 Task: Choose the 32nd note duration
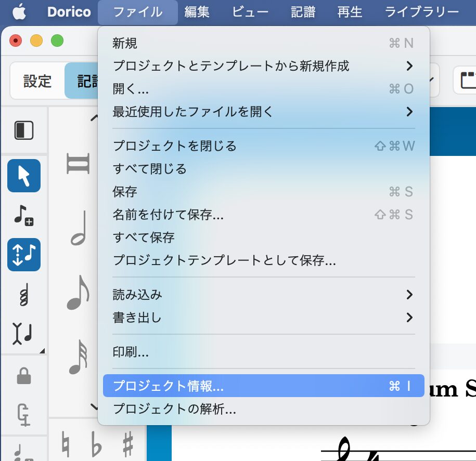coord(78,357)
